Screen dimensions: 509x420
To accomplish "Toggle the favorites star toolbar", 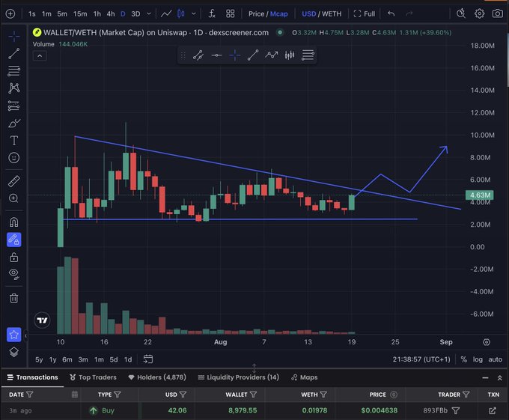I will click(14, 335).
